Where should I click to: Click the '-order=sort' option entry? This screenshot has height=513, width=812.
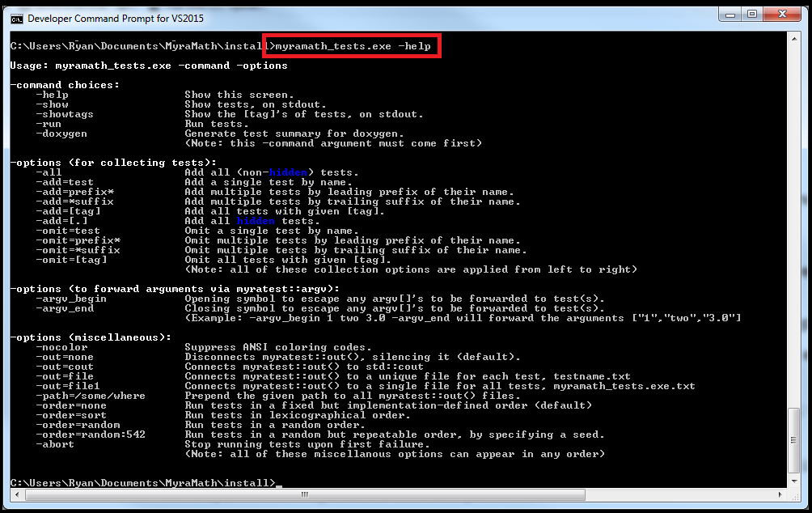click(71, 416)
